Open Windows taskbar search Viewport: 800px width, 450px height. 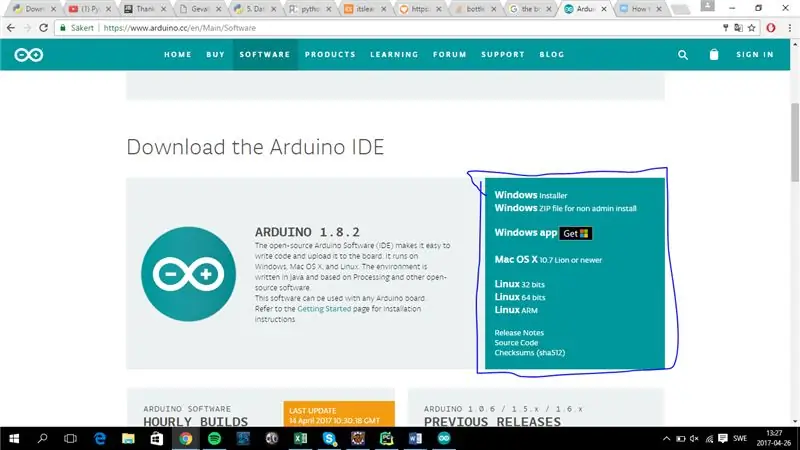coord(42,438)
